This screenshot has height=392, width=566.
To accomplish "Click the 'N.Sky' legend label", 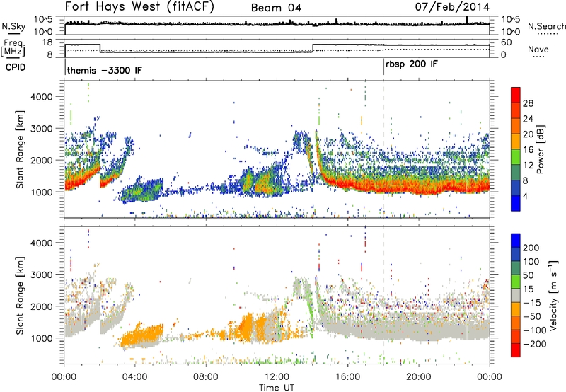I will [x=13, y=26].
